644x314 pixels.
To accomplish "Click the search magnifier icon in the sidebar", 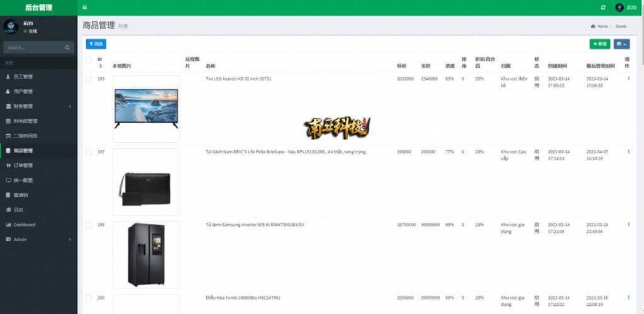I will (x=67, y=48).
